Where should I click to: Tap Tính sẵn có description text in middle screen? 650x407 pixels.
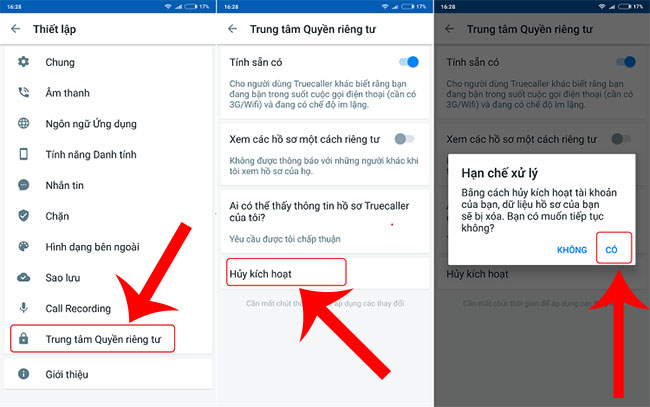(323, 94)
